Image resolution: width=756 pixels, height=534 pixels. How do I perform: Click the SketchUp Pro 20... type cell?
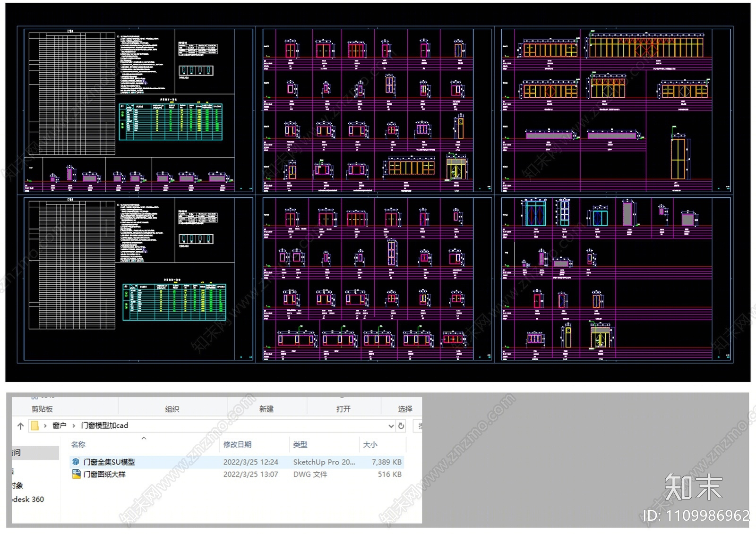(x=324, y=462)
